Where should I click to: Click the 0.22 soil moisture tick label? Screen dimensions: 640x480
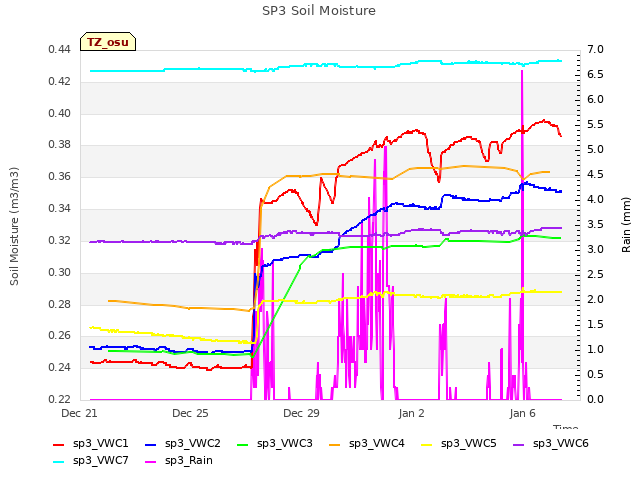click(60, 399)
